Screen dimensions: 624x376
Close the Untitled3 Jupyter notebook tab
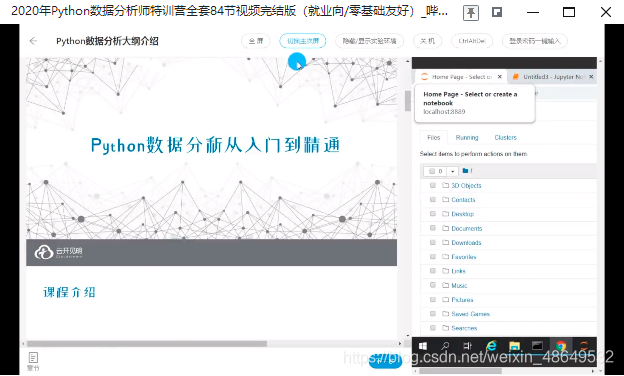tap(591, 77)
